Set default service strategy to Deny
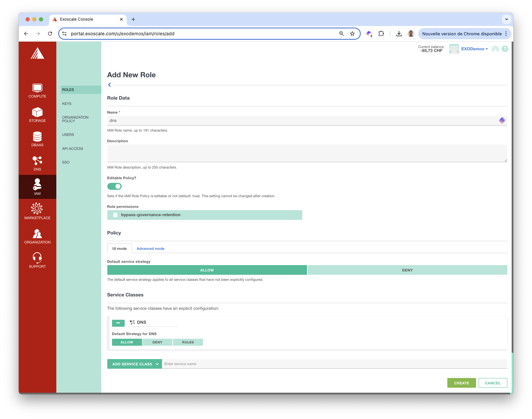 [407, 270]
